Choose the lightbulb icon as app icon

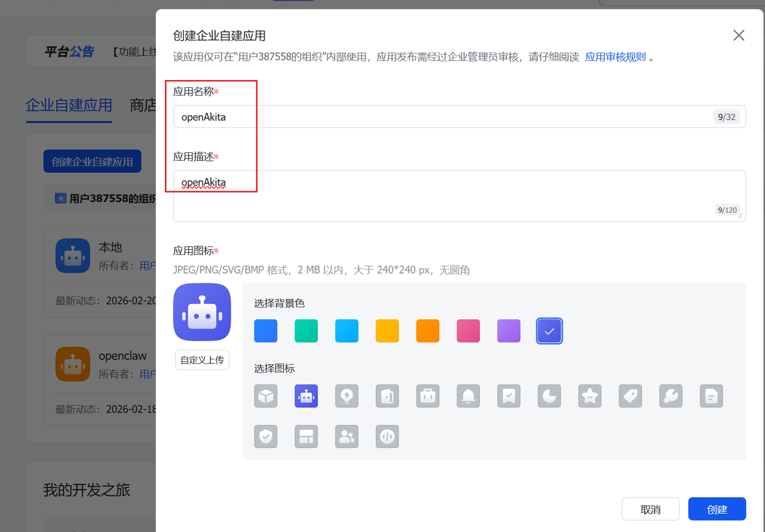(x=347, y=396)
